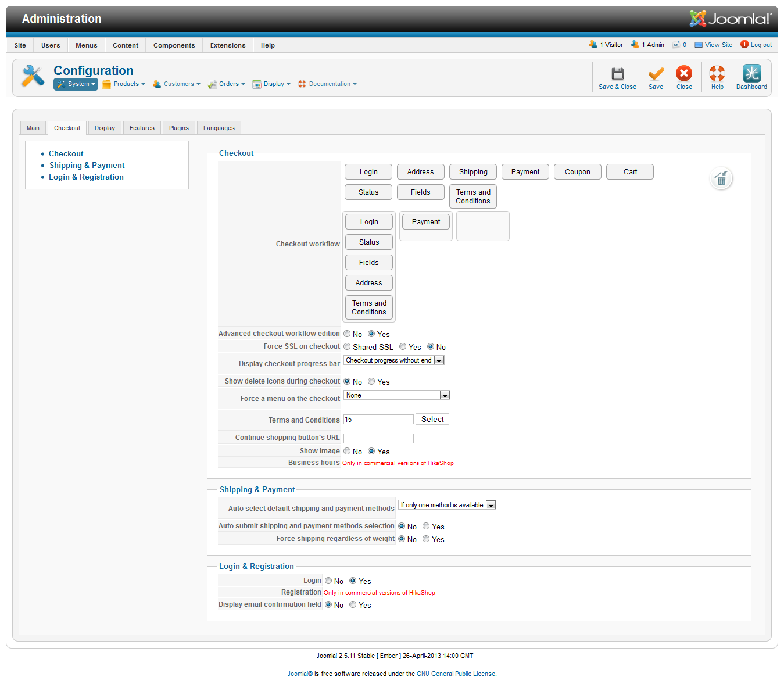Open the Help menu in the menu bar
The image size is (784, 691).
268,45
